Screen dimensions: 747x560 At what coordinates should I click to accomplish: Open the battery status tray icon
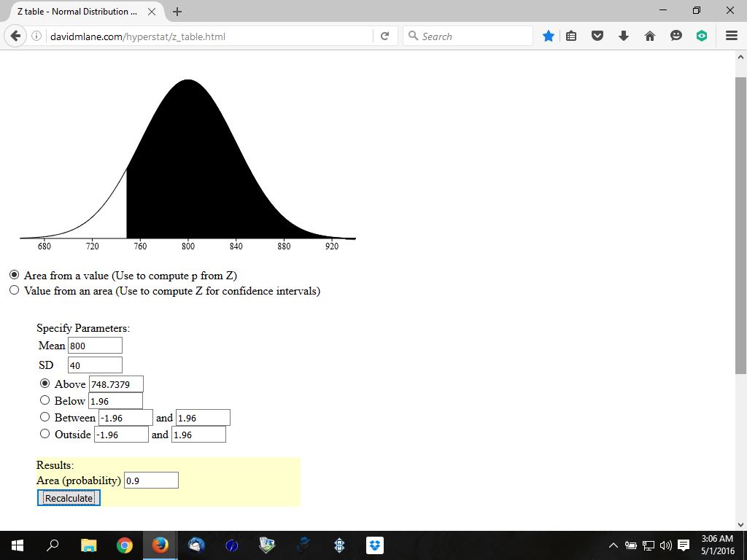(x=631, y=545)
